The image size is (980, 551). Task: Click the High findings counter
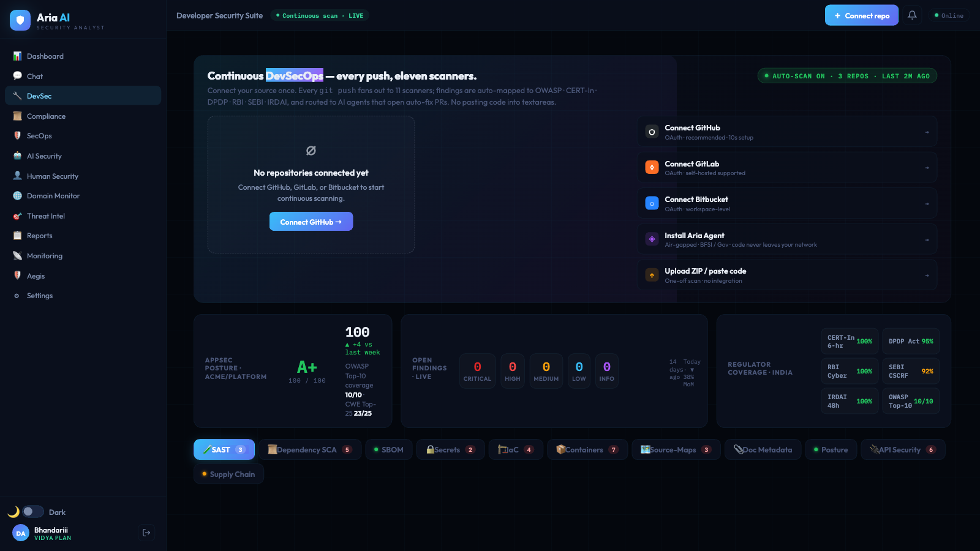pyautogui.click(x=513, y=371)
